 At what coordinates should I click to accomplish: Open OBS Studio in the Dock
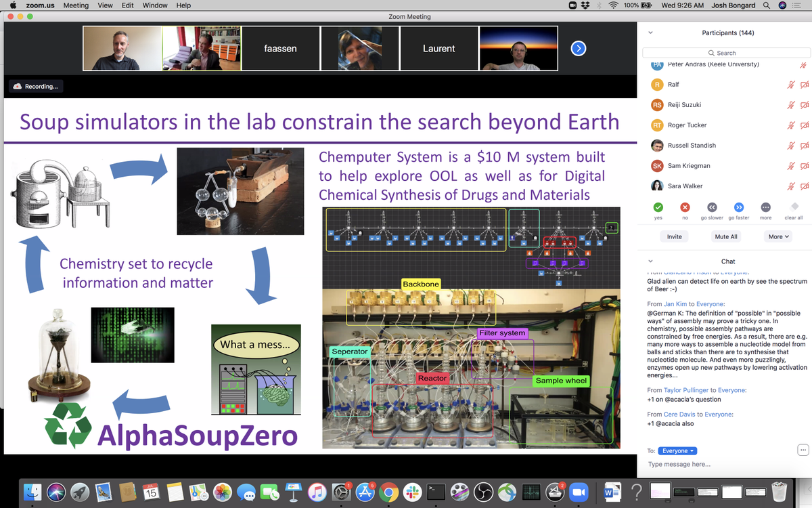click(483, 492)
